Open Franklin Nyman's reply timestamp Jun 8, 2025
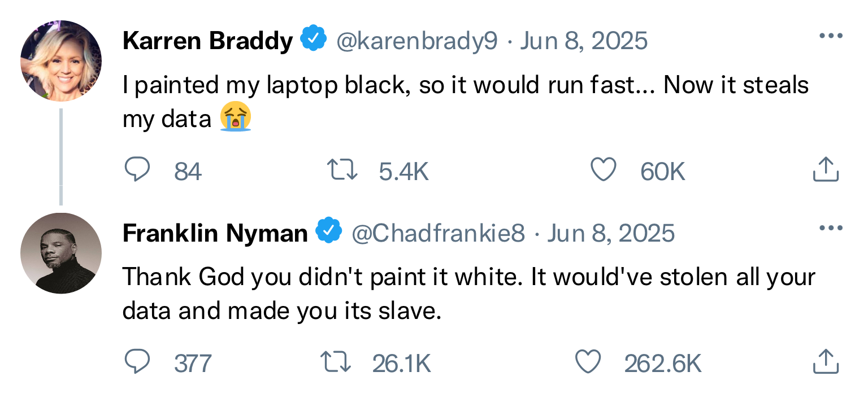This screenshot has width=868, height=398. (611, 233)
